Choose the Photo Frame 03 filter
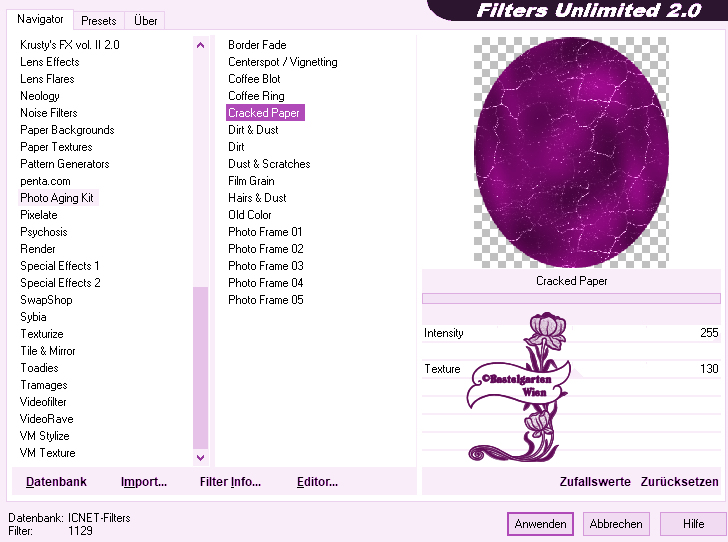Image resolution: width=728 pixels, height=542 pixels. pyautogui.click(x=266, y=266)
